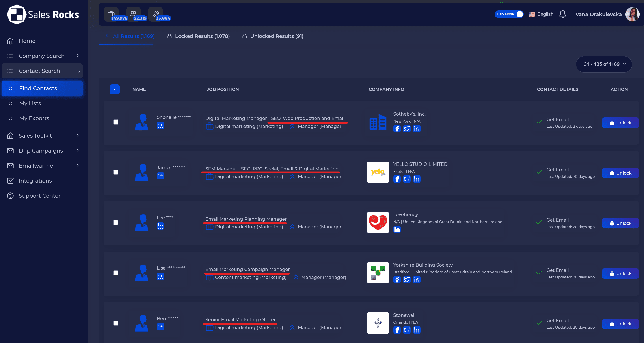644x343 pixels.
Task: Switch to the Locked Results tab
Action: (198, 36)
